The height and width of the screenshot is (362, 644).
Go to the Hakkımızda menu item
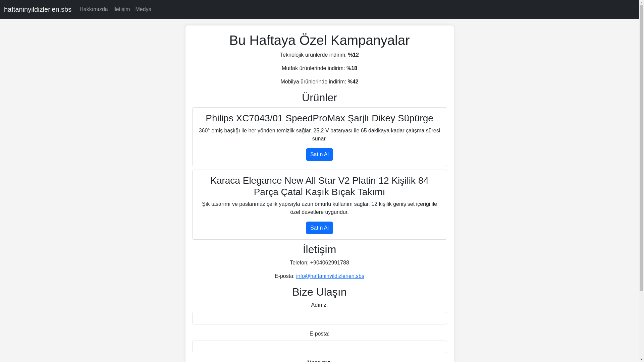(94, 9)
